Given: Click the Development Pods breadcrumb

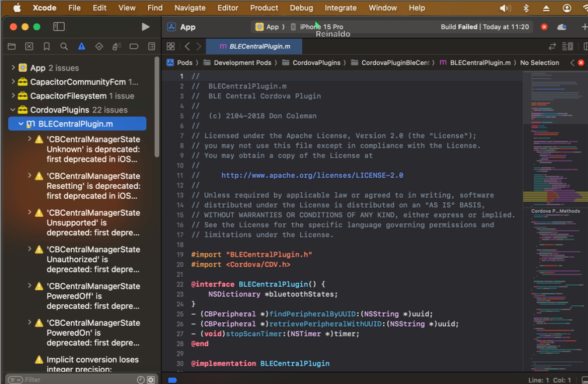Looking at the screenshot, I should point(237,62).
